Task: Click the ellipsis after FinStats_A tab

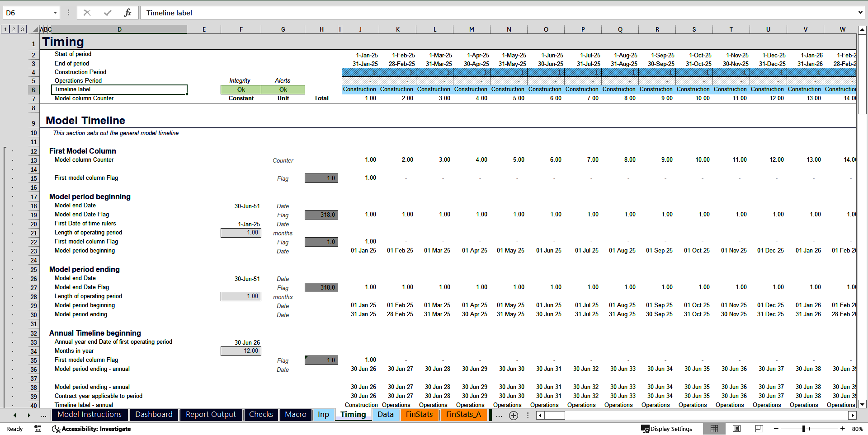Action: (x=499, y=415)
